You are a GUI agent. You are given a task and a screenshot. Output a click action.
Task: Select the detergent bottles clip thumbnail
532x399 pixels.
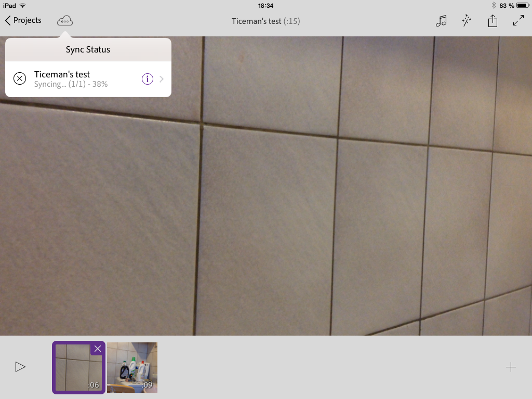point(132,367)
